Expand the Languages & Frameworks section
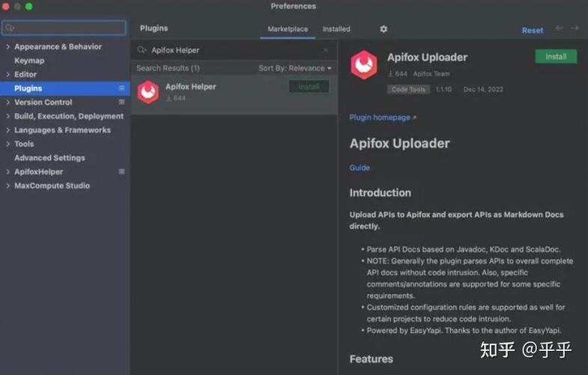This screenshot has height=375, width=588. [x=8, y=130]
